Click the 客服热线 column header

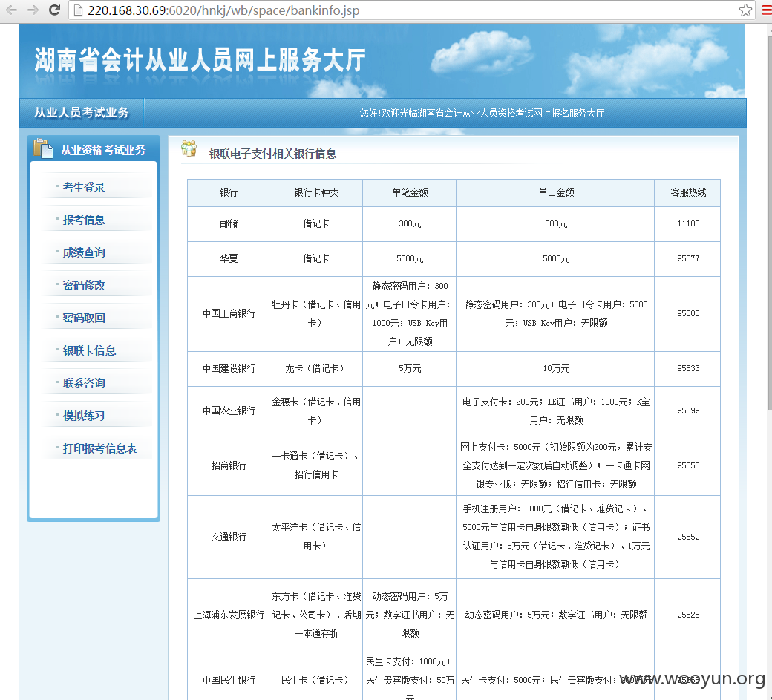[688, 192]
